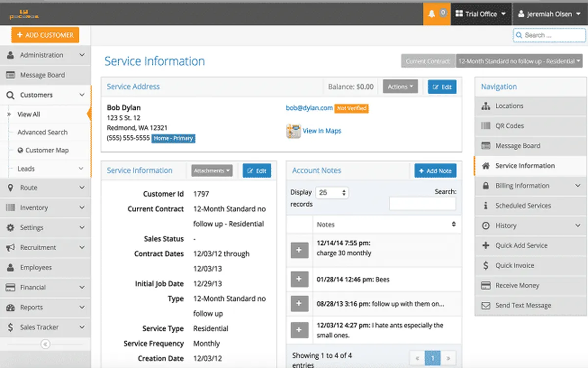
Task: Click the Locations sitemap icon
Action: click(486, 106)
